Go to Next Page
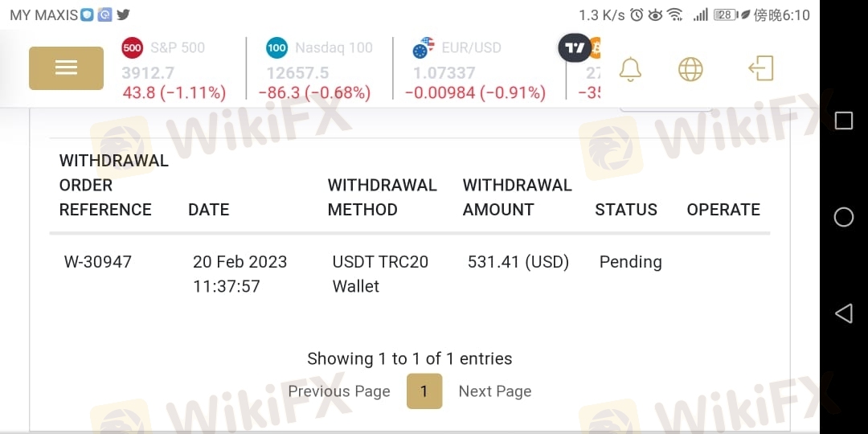 click(495, 391)
